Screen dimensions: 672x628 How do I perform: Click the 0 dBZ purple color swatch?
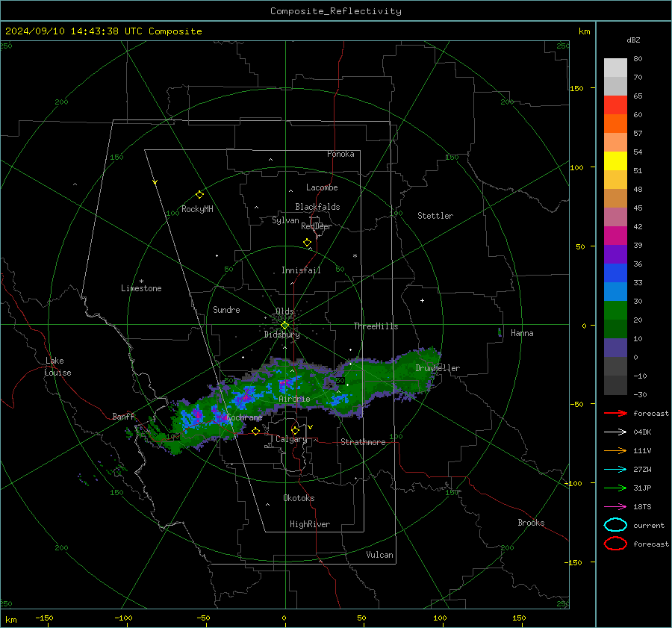(x=615, y=348)
